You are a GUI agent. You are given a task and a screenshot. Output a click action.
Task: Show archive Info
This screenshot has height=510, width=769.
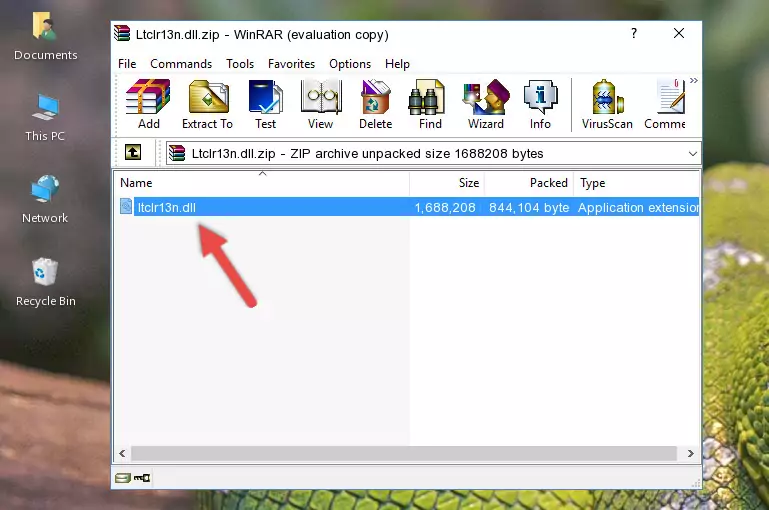tap(540, 104)
